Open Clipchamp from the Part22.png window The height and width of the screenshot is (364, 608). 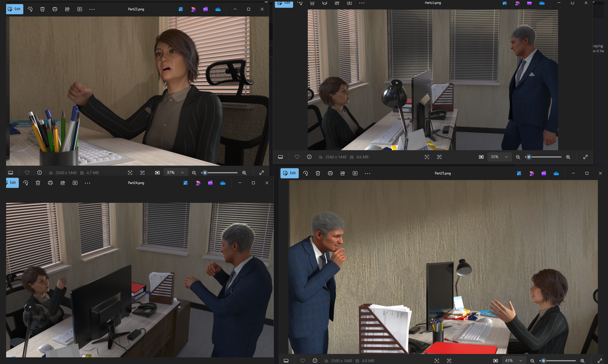[205, 9]
